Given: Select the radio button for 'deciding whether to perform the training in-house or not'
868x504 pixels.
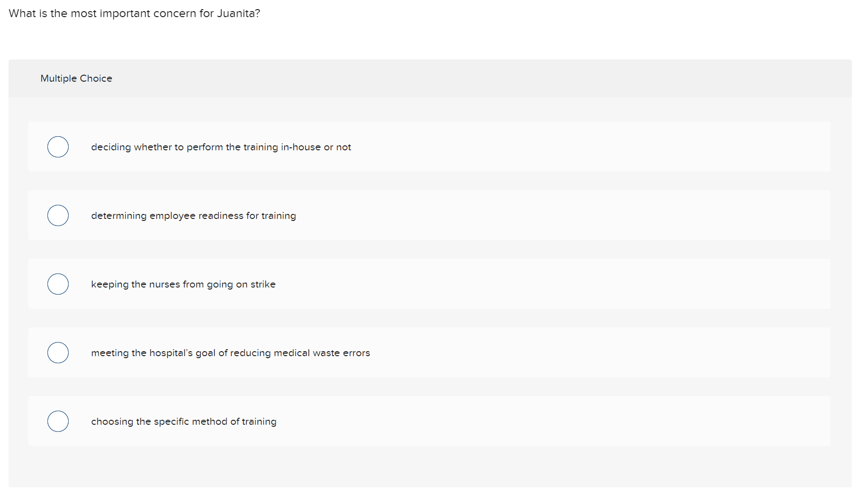Looking at the screenshot, I should click(58, 147).
